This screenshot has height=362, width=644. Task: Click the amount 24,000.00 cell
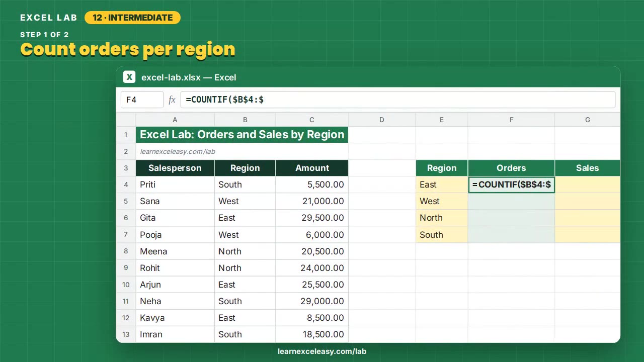click(312, 268)
